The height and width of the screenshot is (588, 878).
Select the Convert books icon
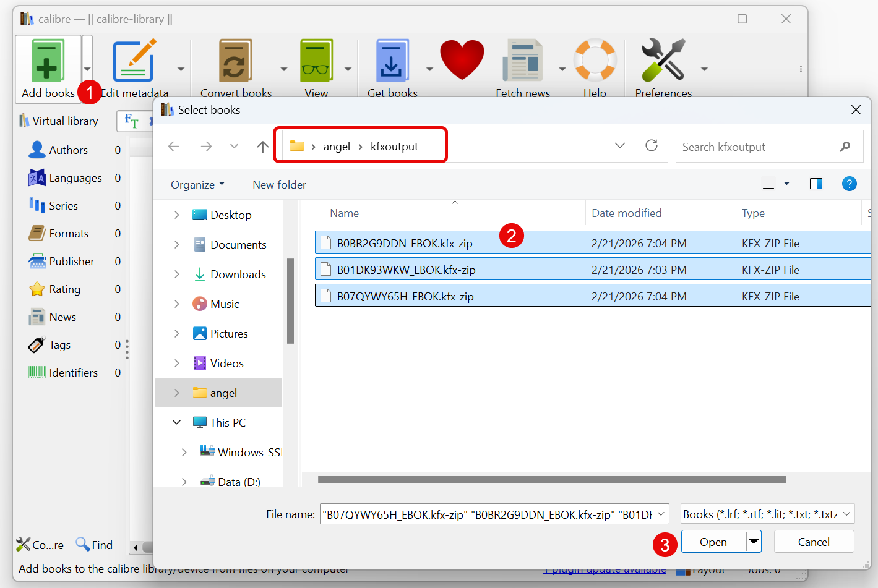click(x=236, y=60)
